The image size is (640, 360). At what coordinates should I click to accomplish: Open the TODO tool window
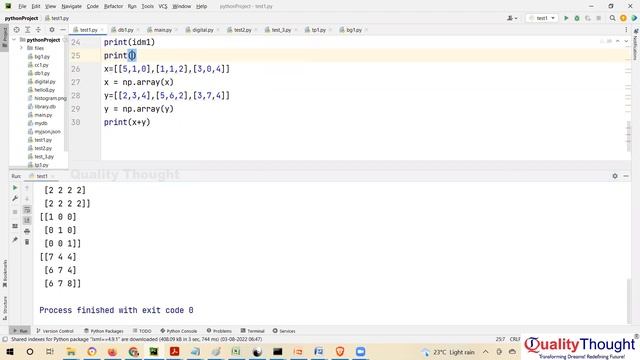coord(142,331)
